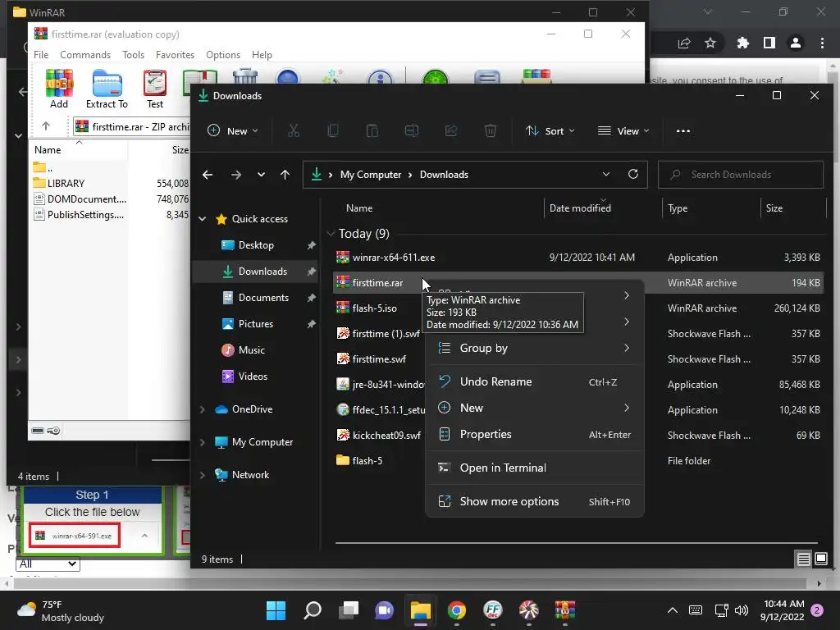Open Chrome's three-dot menu

(x=822, y=43)
